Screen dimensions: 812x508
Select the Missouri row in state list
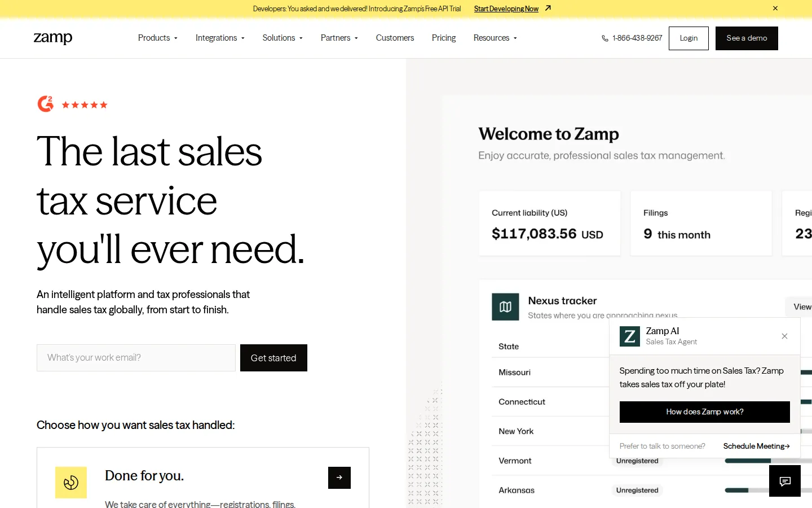pos(550,373)
